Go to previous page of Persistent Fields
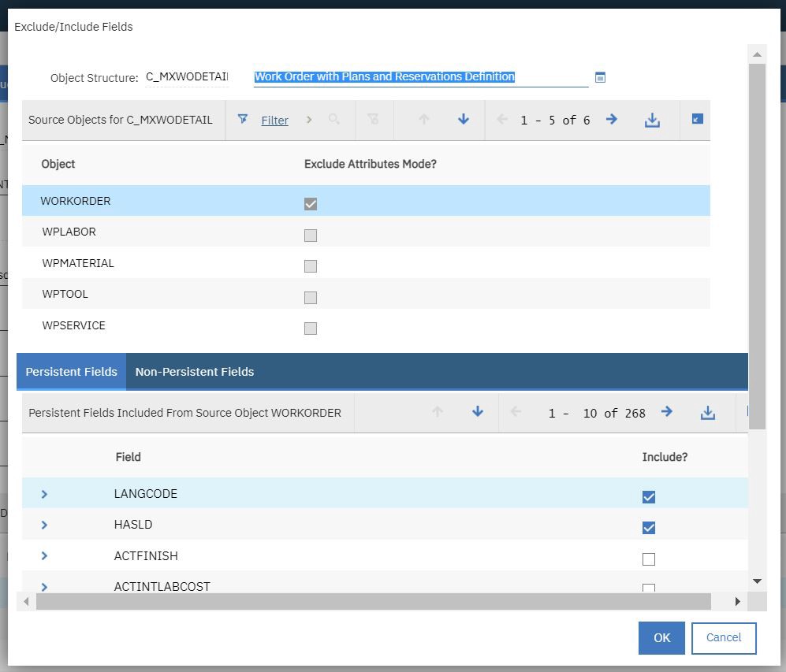Viewport: 786px width, 672px height. click(516, 411)
